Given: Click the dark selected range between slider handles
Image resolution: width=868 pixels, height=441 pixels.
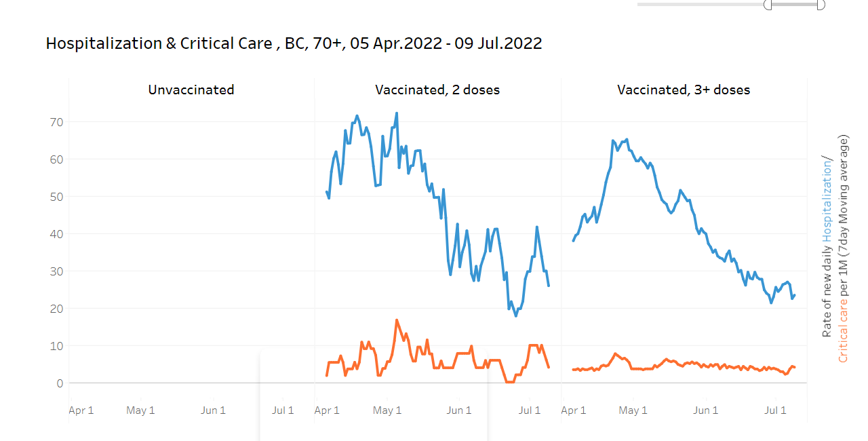Looking at the screenshot, I should (794, 5).
